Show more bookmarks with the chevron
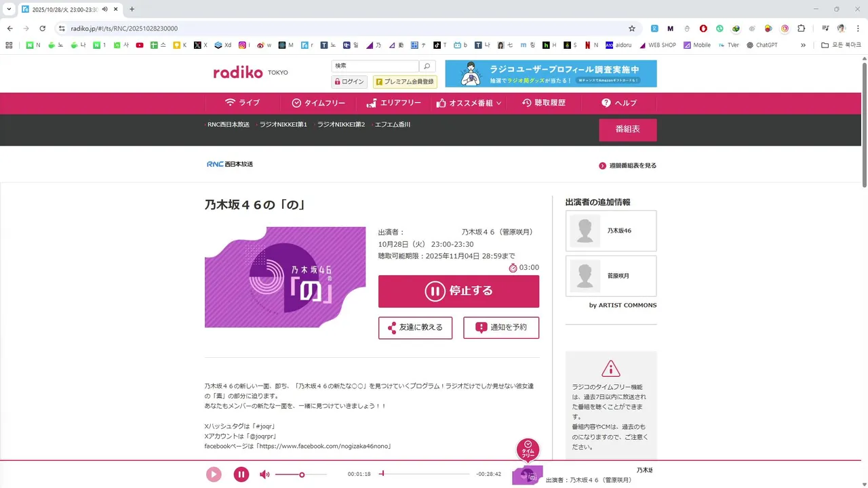868x488 pixels. click(x=803, y=45)
